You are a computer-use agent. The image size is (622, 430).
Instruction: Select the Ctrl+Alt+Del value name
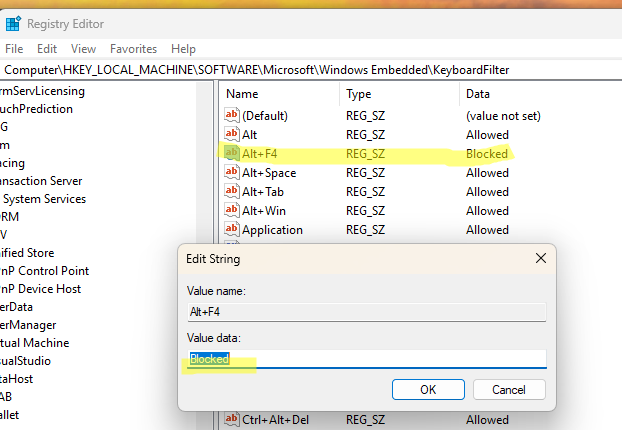(275, 420)
